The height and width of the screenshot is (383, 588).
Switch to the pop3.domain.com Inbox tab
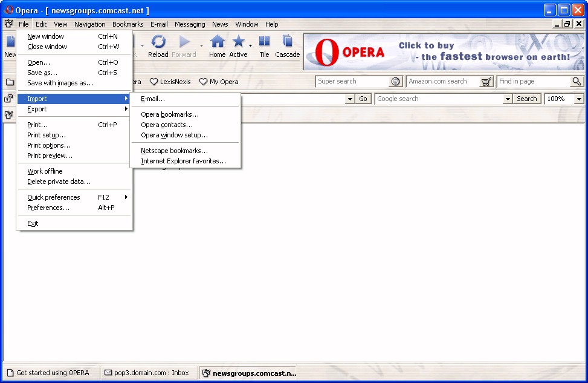(147, 373)
